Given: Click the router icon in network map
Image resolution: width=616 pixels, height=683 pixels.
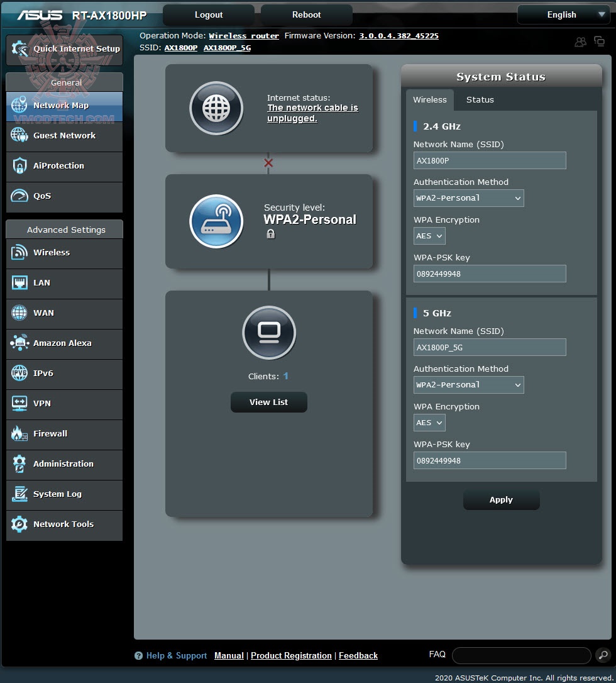Looking at the screenshot, I should pyautogui.click(x=216, y=221).
